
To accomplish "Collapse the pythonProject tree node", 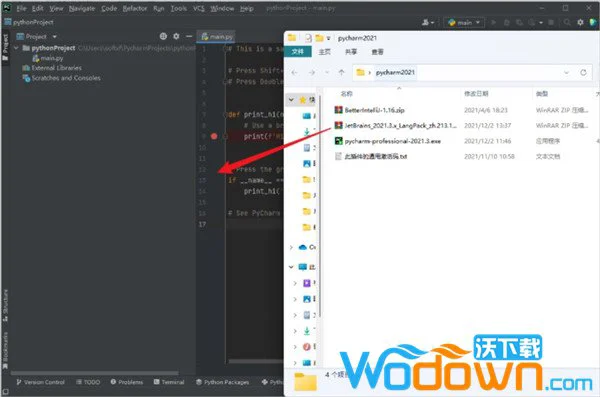I will (x=16, y=48).
